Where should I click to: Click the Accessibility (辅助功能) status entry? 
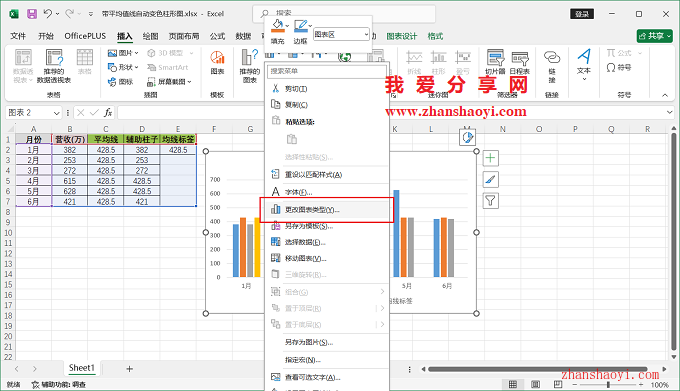tap(59, 384)
